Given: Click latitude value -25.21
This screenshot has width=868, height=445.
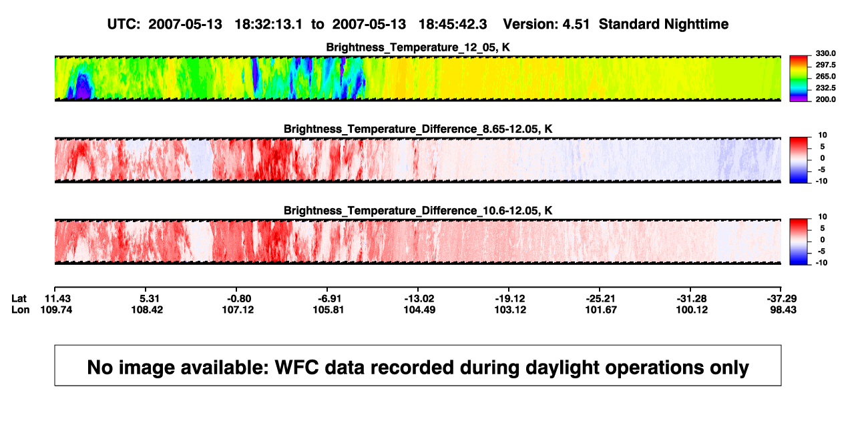Looking at the screenshot, I should pos(602,298).
